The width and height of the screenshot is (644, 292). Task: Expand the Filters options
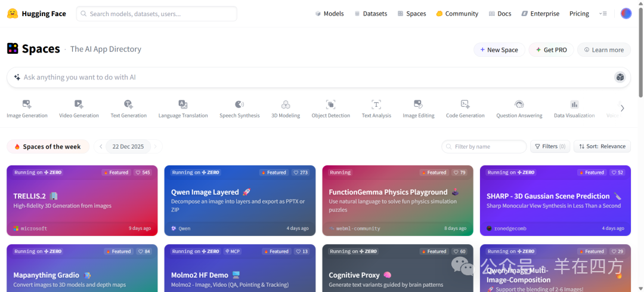(x=550, y=146)
